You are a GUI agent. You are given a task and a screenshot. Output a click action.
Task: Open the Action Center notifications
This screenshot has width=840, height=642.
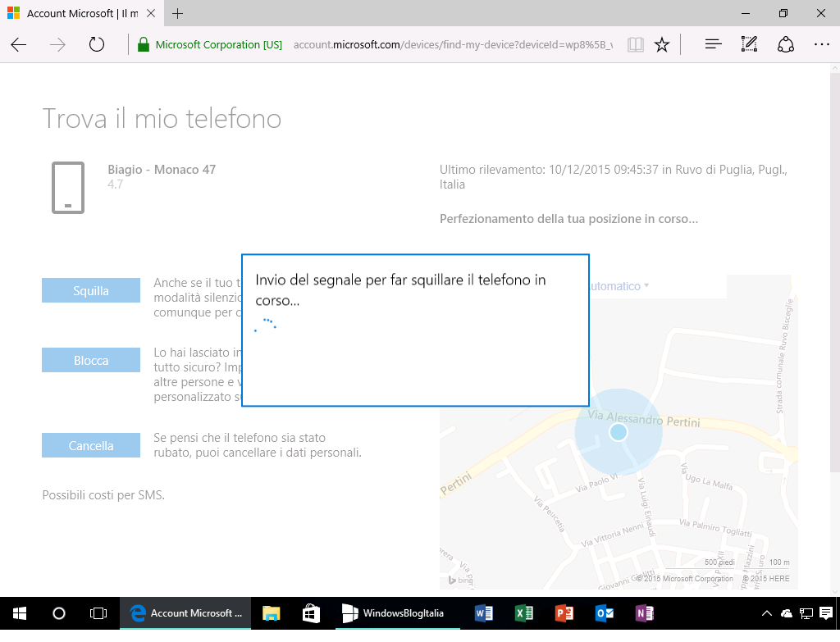[x=826, y=613]
